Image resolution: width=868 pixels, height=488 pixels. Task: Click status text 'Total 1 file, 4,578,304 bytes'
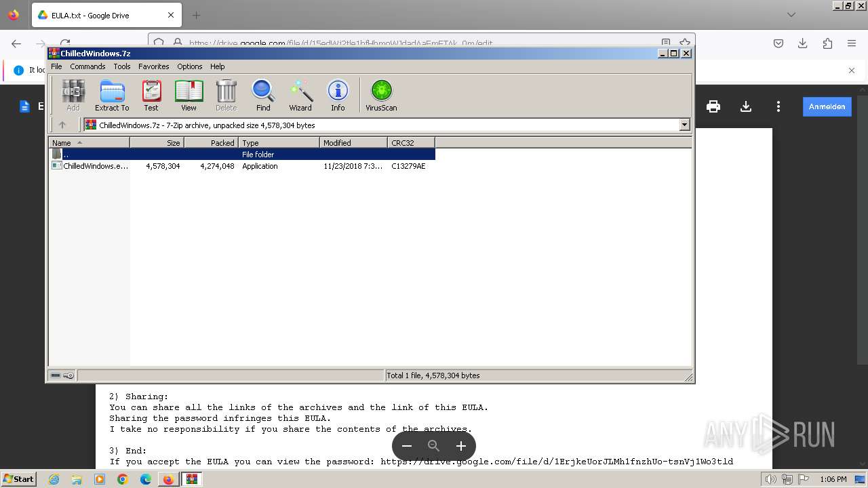coord(433,375)
